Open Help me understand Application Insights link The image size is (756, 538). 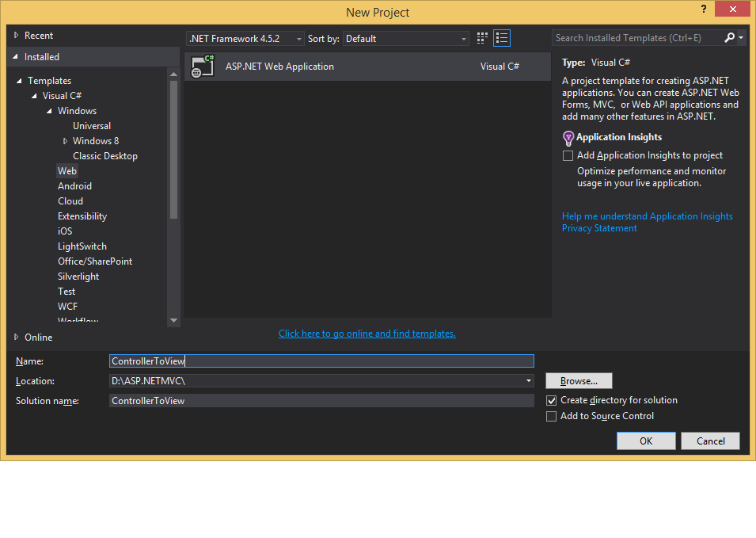coord(647,216)
